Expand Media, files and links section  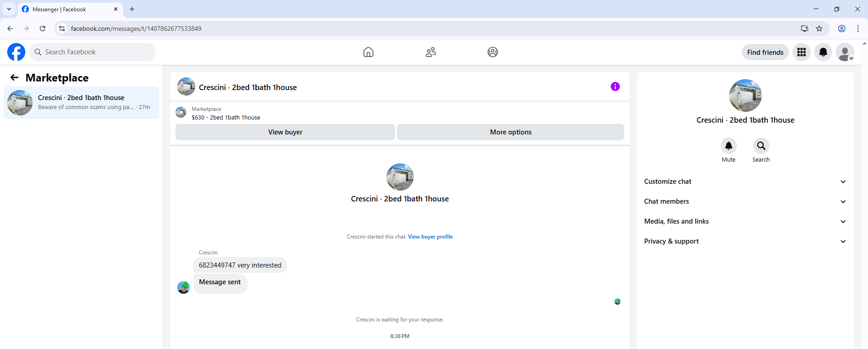click(745, 221)
